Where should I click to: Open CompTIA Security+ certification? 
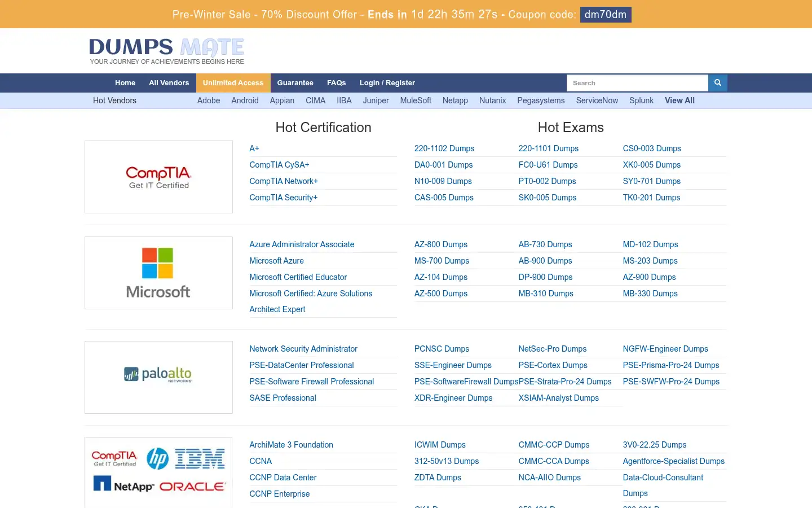284,198
